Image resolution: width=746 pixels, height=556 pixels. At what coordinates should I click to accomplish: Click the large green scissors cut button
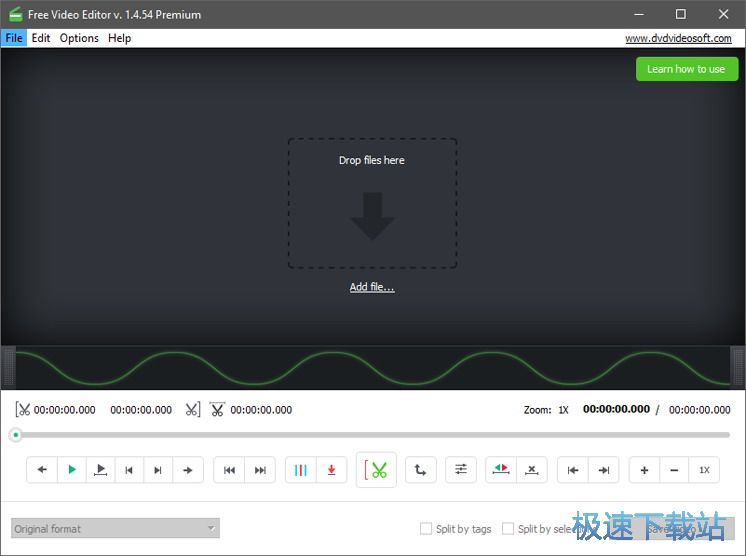[376, 470]
